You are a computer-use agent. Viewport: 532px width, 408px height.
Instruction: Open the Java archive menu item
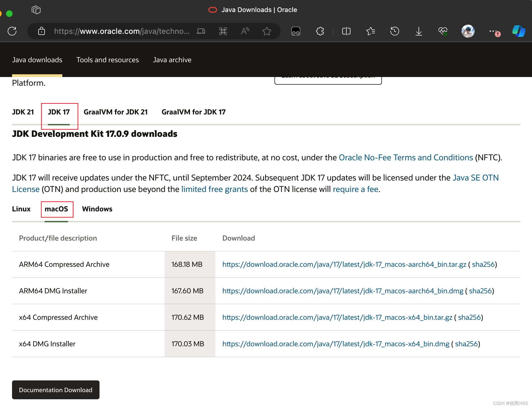click(x=172, y=60)
